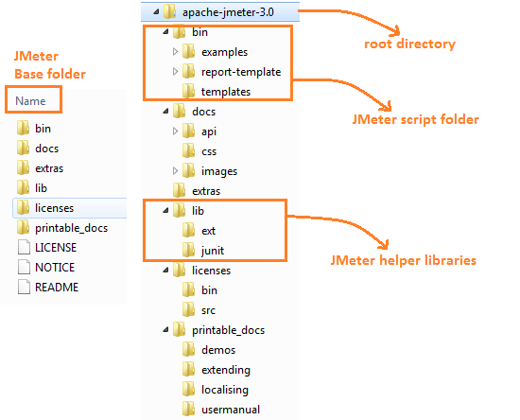
Task: Select 'bin' subfolder under licenses in tree
Action: pyautogui.click(x=209, y=290)
